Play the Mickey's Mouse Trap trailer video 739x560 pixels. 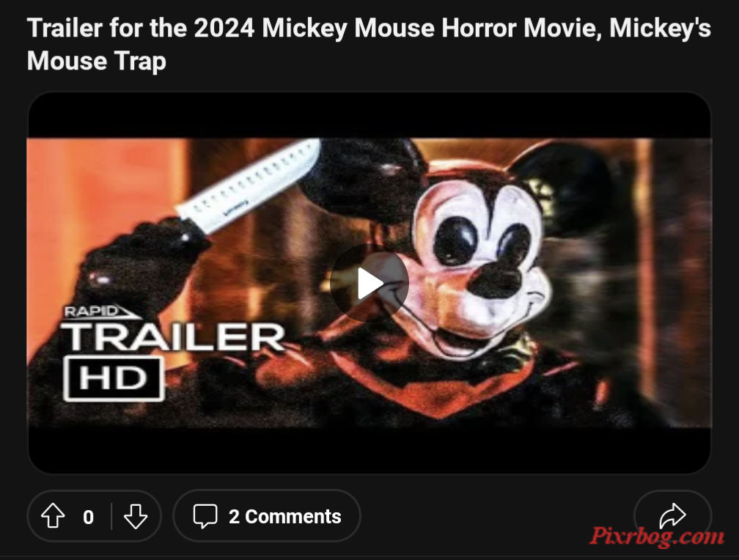click(x=369, y=283)
